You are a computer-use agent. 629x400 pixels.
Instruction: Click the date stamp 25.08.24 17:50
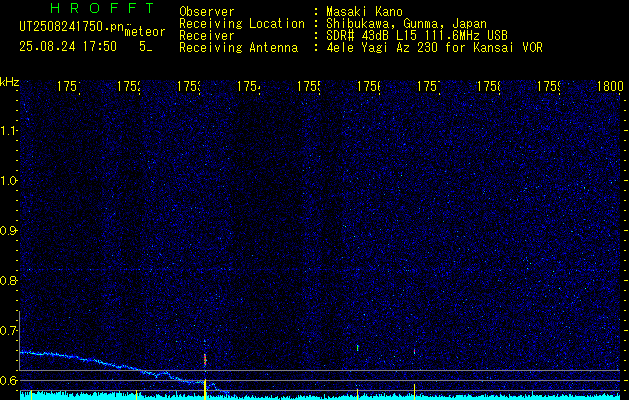(x=68, y=47)
